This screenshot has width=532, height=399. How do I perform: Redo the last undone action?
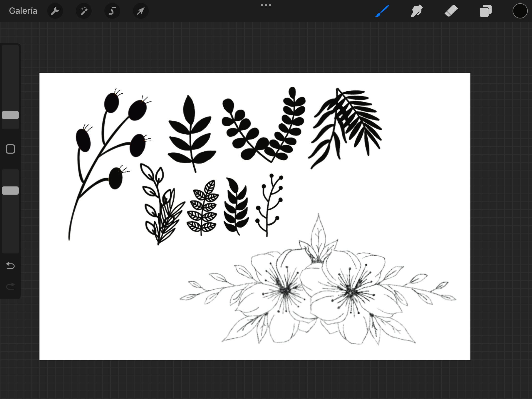click(10, 286)
